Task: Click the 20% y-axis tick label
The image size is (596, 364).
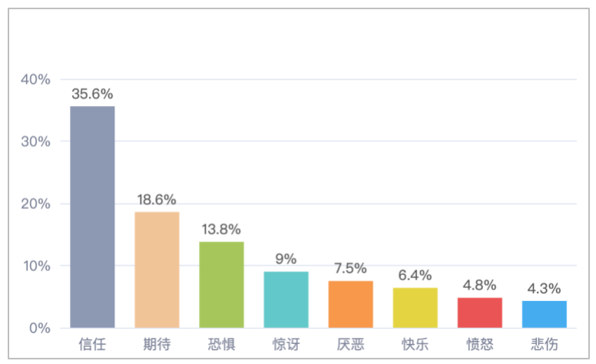Action: (36, 204)
